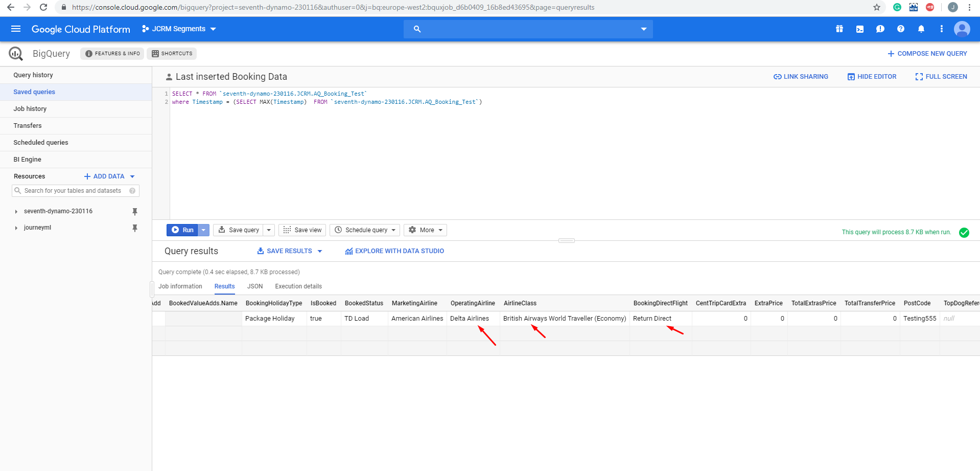Click the BigQuery logo icon
This screenshot has width=980, height=471.
[x=16, y=54]
